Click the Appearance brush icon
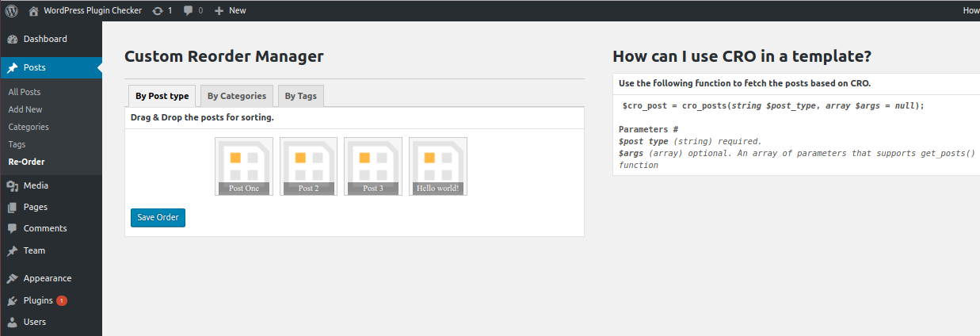980x336 pixels. (x=12, y=278)
